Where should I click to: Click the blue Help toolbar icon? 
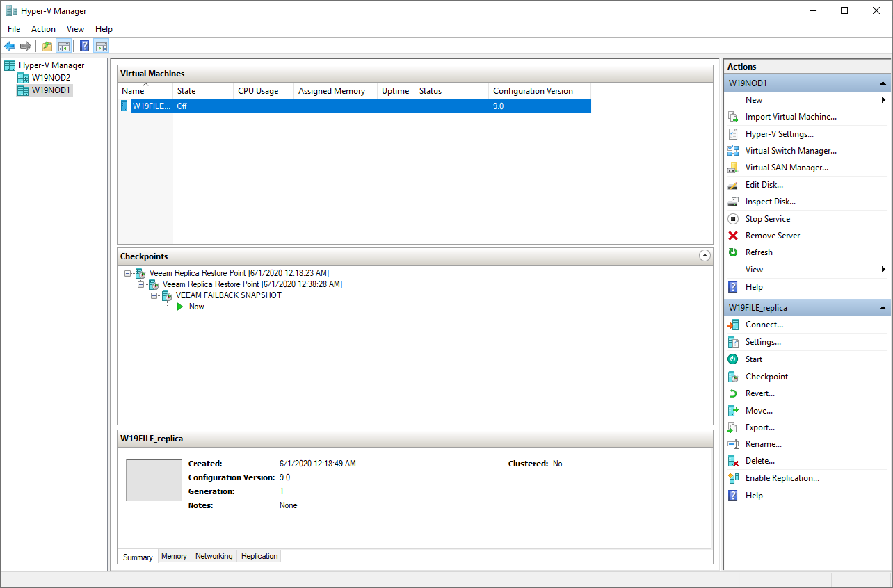(x=85, y=47)
